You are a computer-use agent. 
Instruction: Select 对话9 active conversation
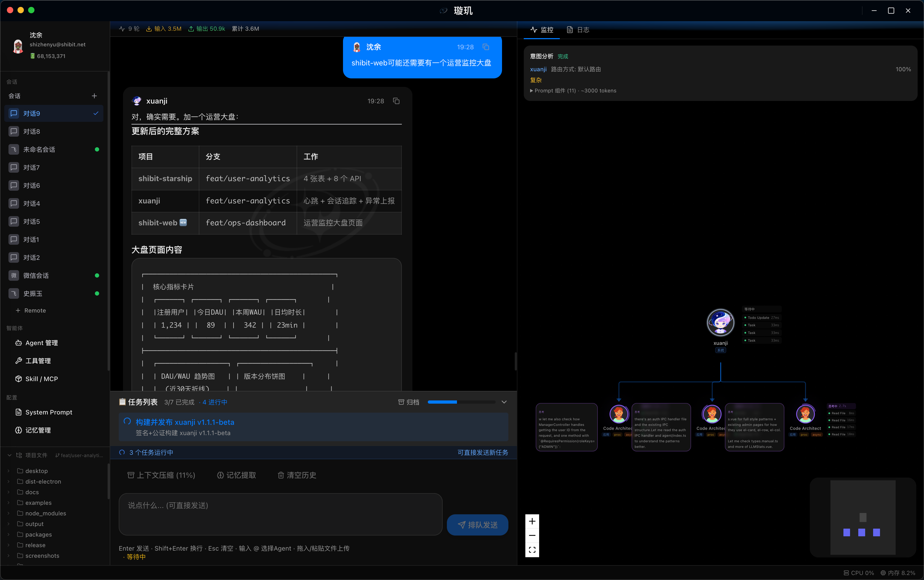[x=54, y=113]
